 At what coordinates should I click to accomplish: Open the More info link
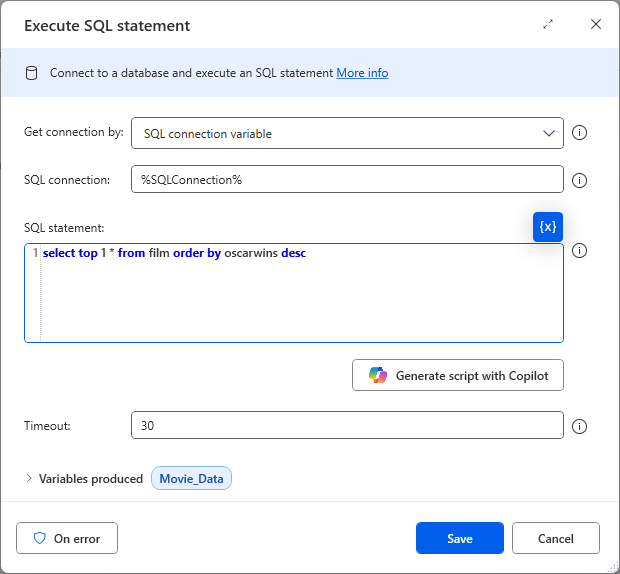click(x=362, y=73)
